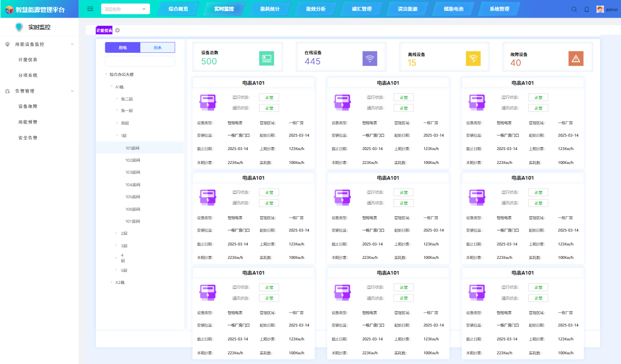
Task: Open the 能耗统计 top navigation tab
Action: pos(270,9)
